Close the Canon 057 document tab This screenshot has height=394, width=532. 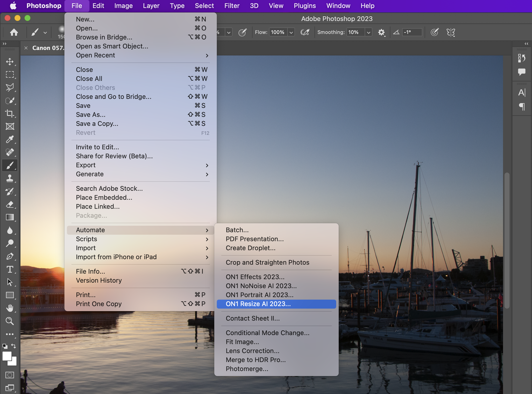click(x=26, y=48)
